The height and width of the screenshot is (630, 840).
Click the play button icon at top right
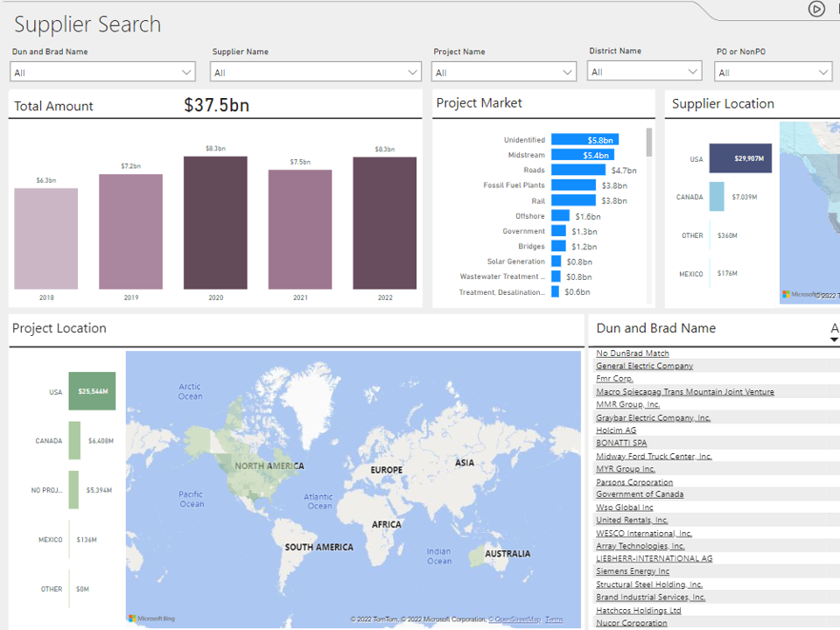point(816,9)
